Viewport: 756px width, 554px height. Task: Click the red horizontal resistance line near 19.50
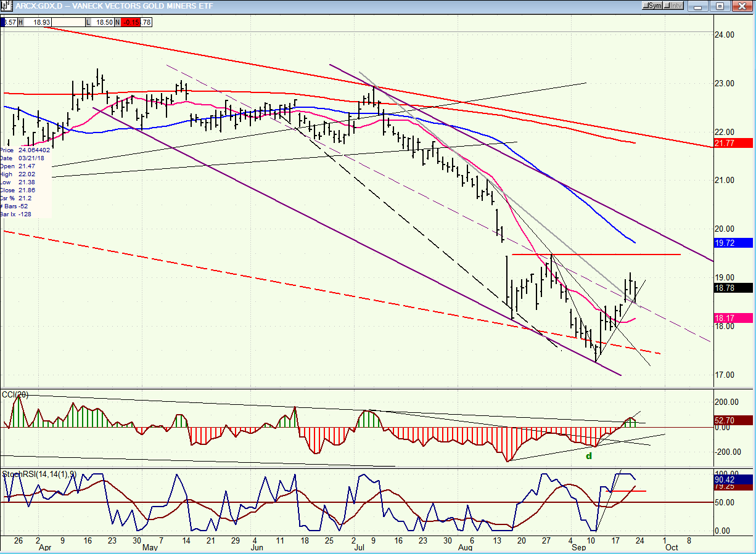[596, 254]
